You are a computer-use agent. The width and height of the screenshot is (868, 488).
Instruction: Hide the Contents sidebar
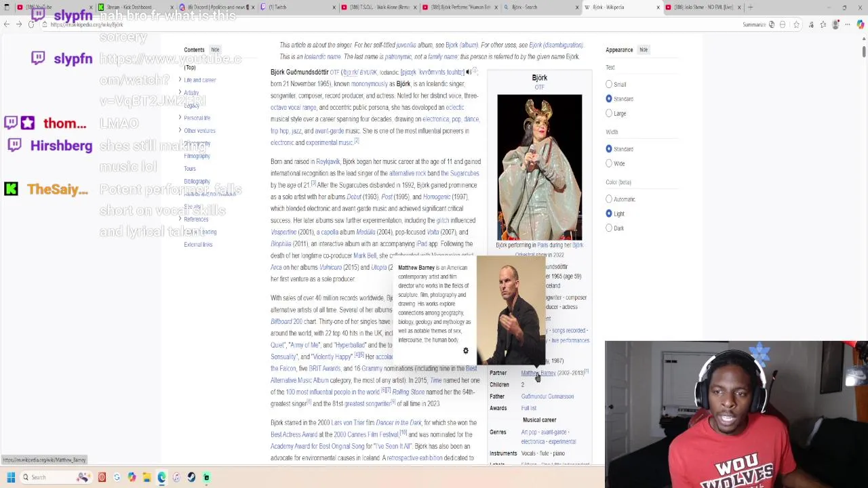(215, 49)
